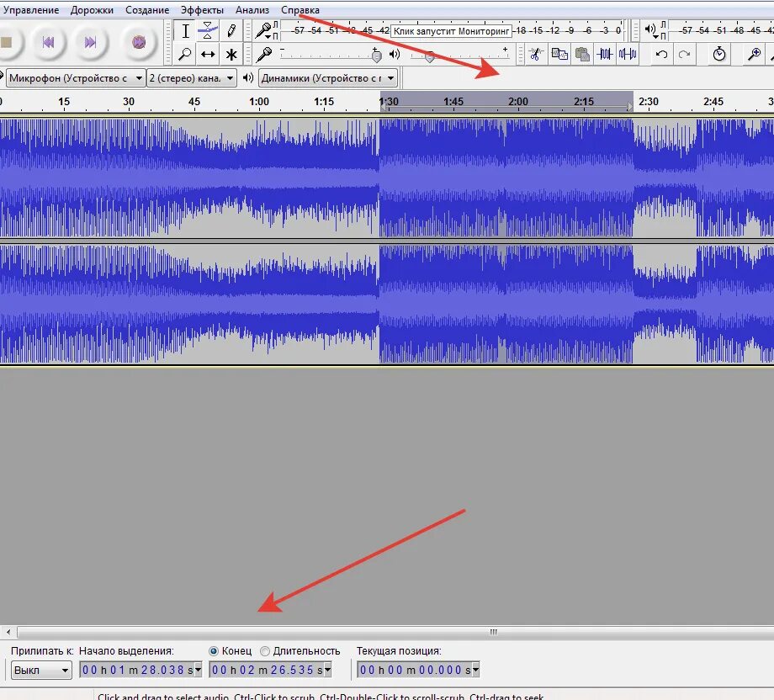Open the 2 (стерео) channels dropdown
The image size is (774, 700).
tap(192, 78)
